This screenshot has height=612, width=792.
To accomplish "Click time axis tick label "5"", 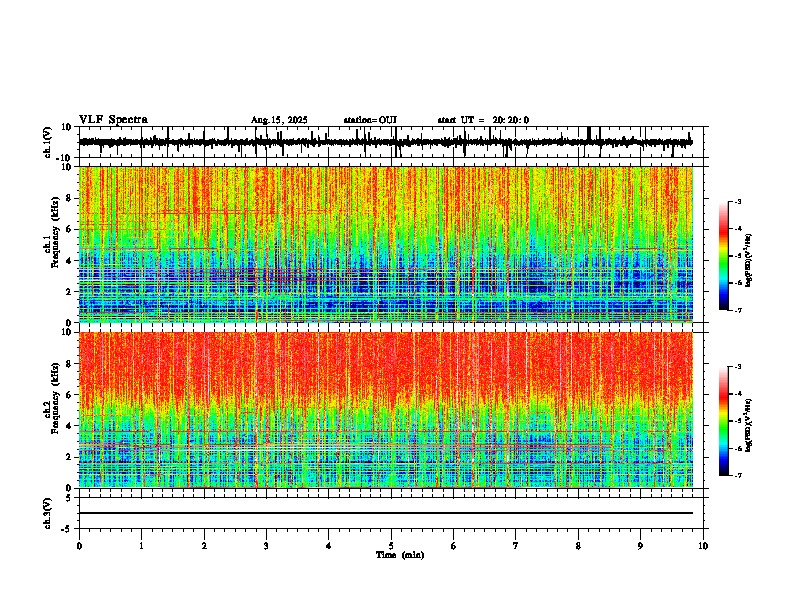I will click(391, 546).
